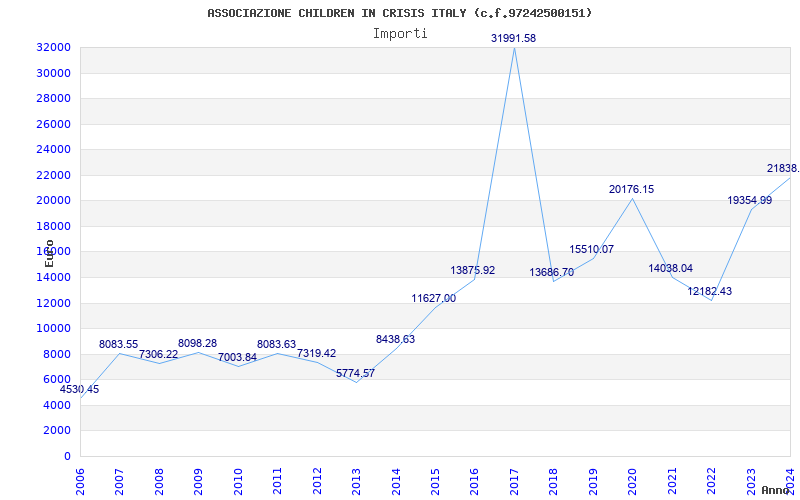800x500 pixels.
Task: Click the 8083.55 data label
Action: click(118, 344)
